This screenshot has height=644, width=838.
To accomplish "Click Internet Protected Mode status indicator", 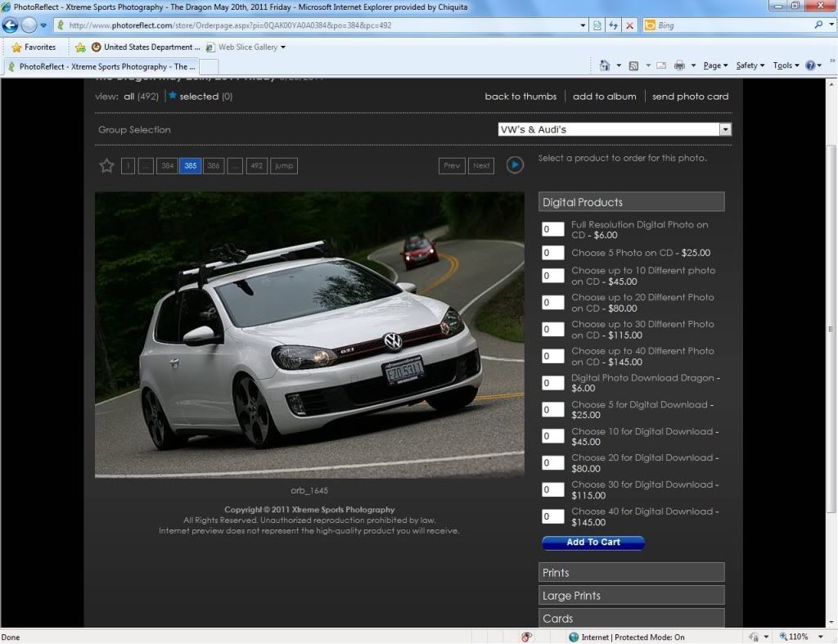I will [x=627, y=637].
